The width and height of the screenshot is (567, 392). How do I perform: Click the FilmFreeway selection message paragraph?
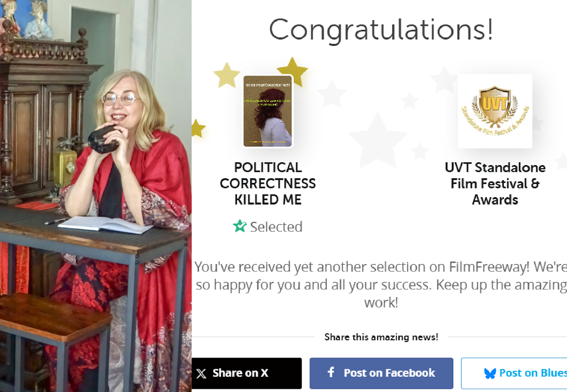coord(381,284)
